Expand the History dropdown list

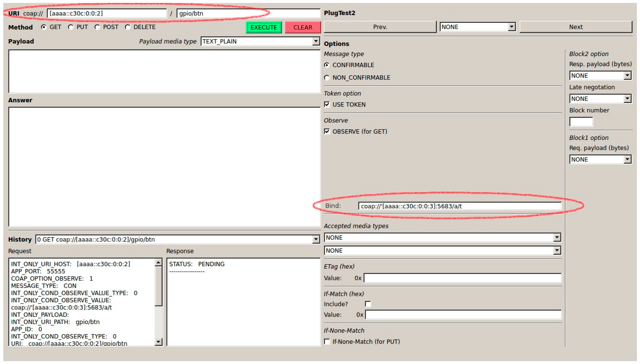(316, 239)
